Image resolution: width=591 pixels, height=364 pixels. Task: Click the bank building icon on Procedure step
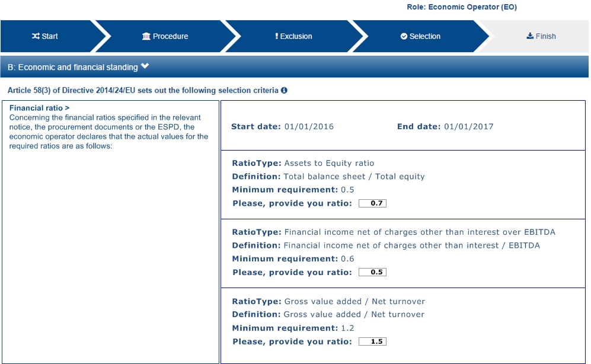pyautogui.click(x=146, y=36)
